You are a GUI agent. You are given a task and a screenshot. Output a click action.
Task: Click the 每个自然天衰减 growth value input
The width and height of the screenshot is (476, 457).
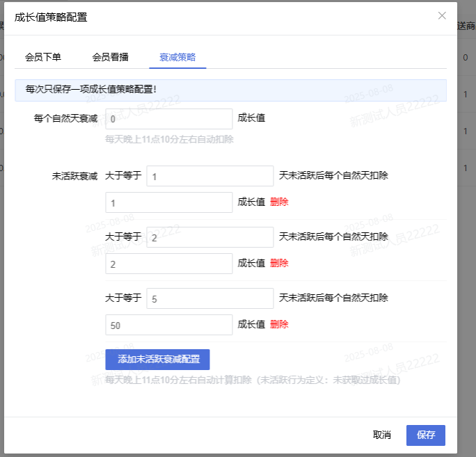[168, 119]
